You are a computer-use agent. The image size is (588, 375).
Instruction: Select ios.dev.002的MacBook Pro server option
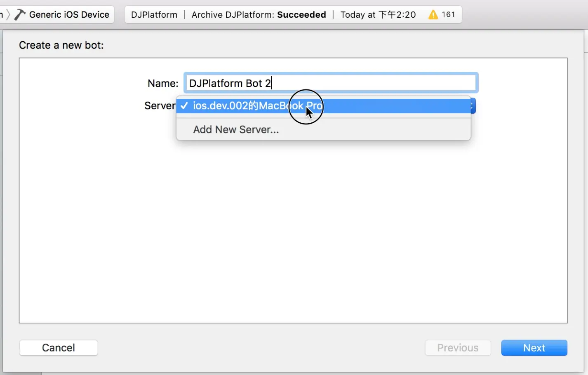[x=324, y=106]
